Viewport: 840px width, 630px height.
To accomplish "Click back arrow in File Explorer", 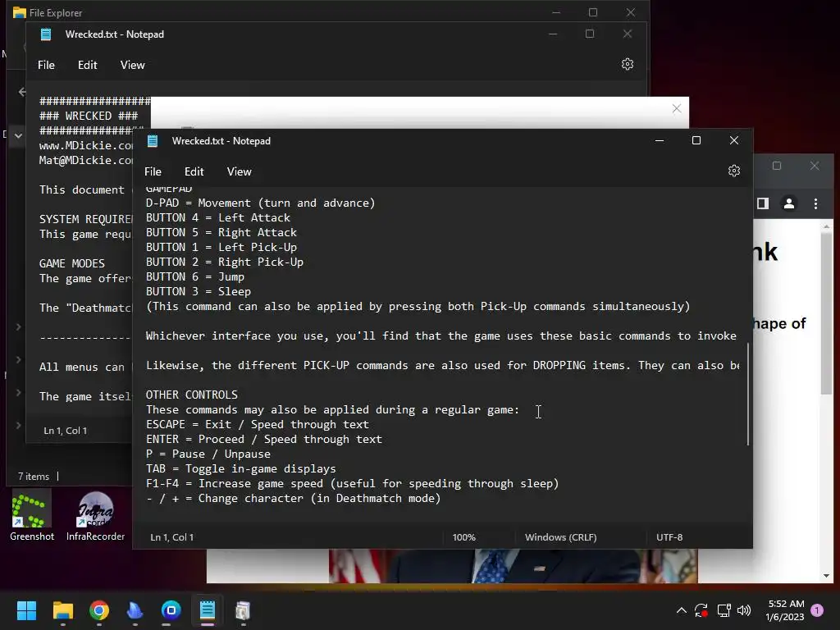I will click(x=22, y=92).
